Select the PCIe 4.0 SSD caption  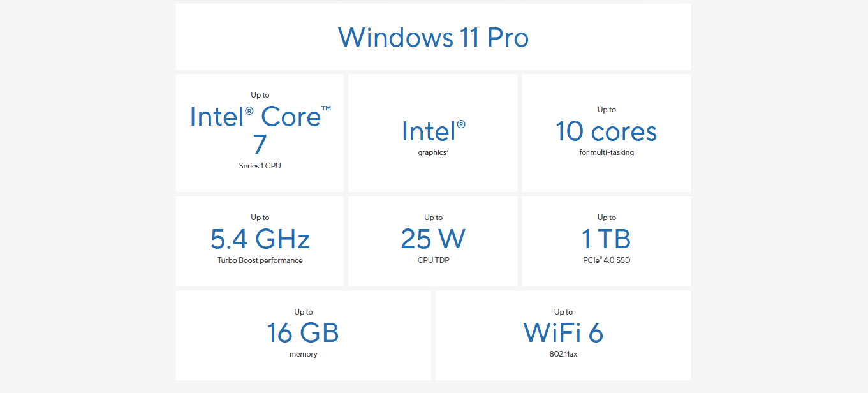(x=606, y=260)
